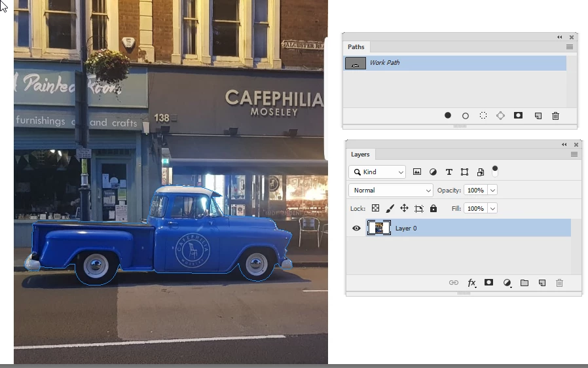Make work path from selection icon
588x368 pixels.
pyautogui.click(x=501, y=116)
